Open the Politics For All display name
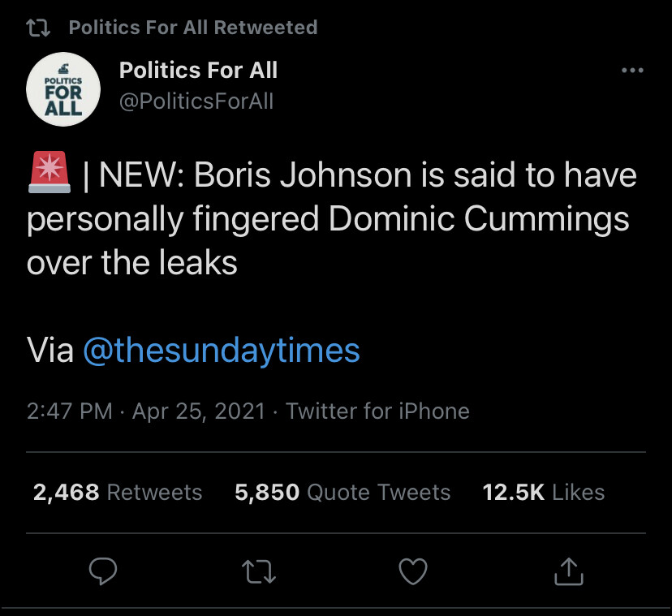This screenshot has height=616, width=672. [198, 71]
